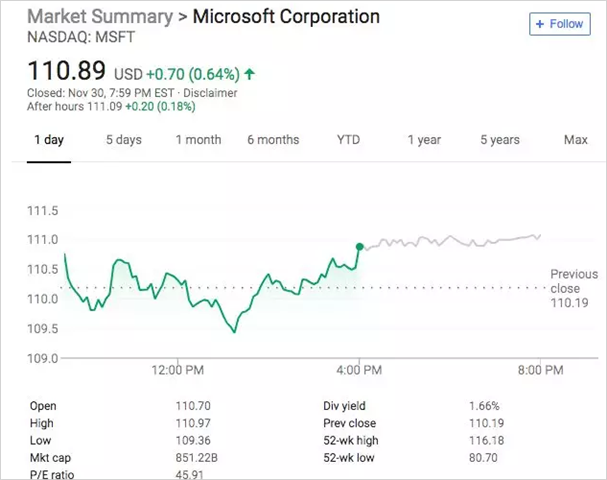Click the Market Summary breadcrumb
The image size is (607, 480).
click(100, 17)
